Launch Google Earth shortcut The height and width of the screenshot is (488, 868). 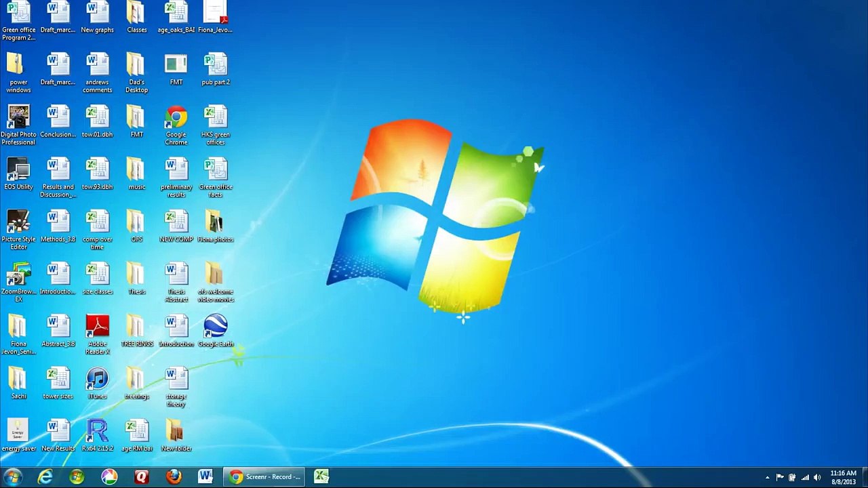[x=215, y=331]
